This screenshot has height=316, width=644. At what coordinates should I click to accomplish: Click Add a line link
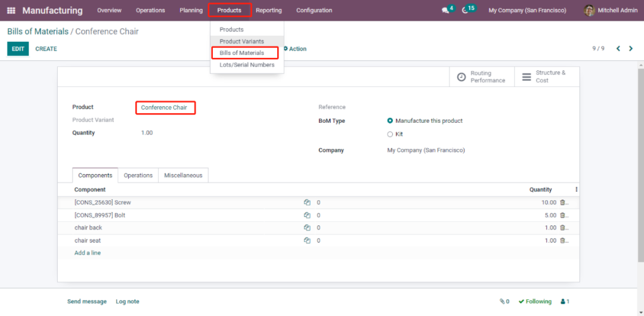(x=88, y=253)
